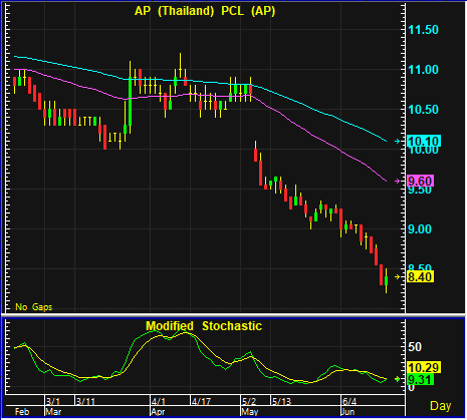Click the 6/4 date marker
The image size is (467, 420).
[349, 401]
